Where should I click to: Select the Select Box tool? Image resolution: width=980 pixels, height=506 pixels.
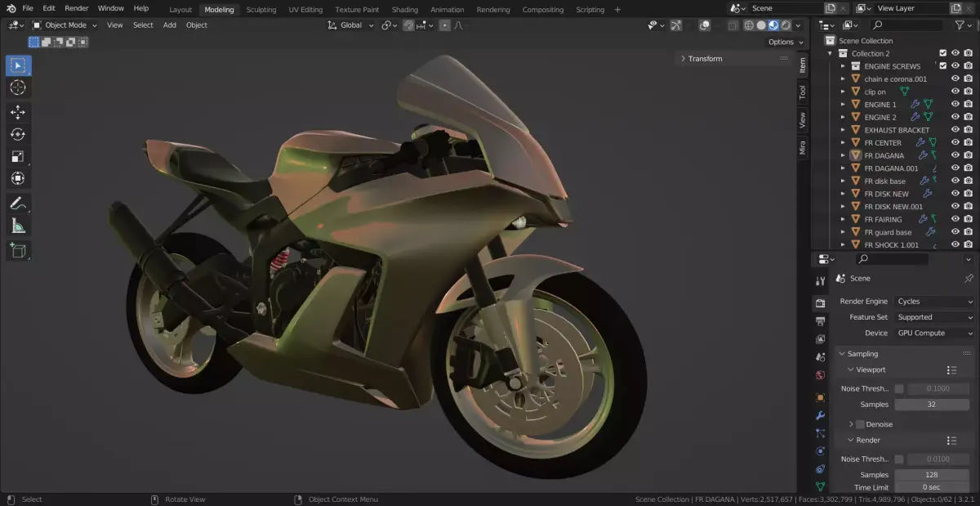coord(18,65)
